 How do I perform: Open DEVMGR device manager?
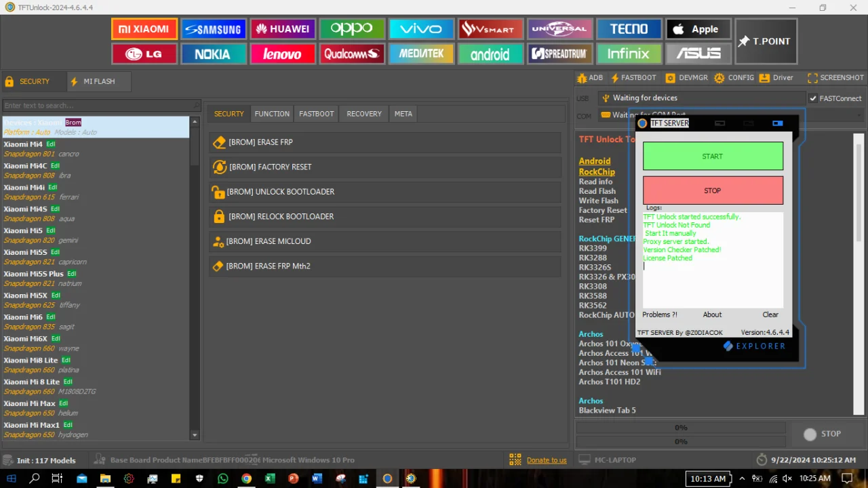[x=687, y=78]
